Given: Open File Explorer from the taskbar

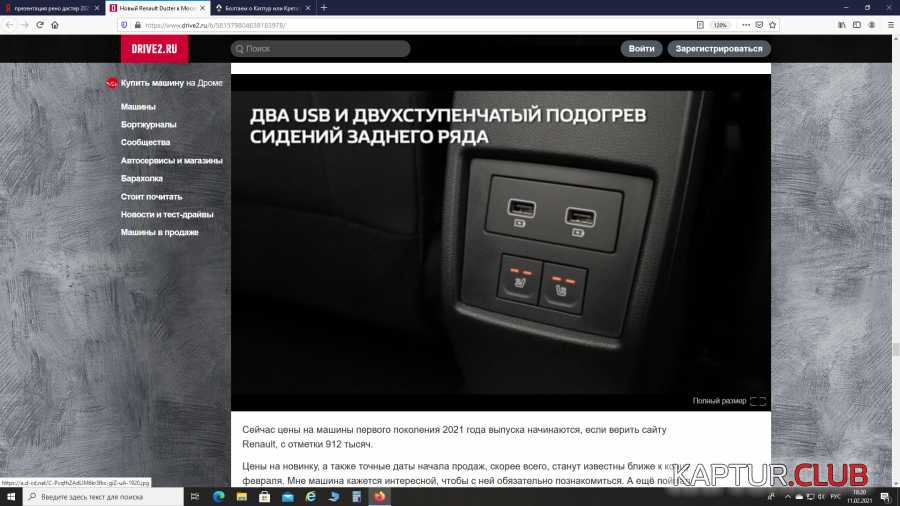Looking at the screenshot, I should click(x=242, y=497).
